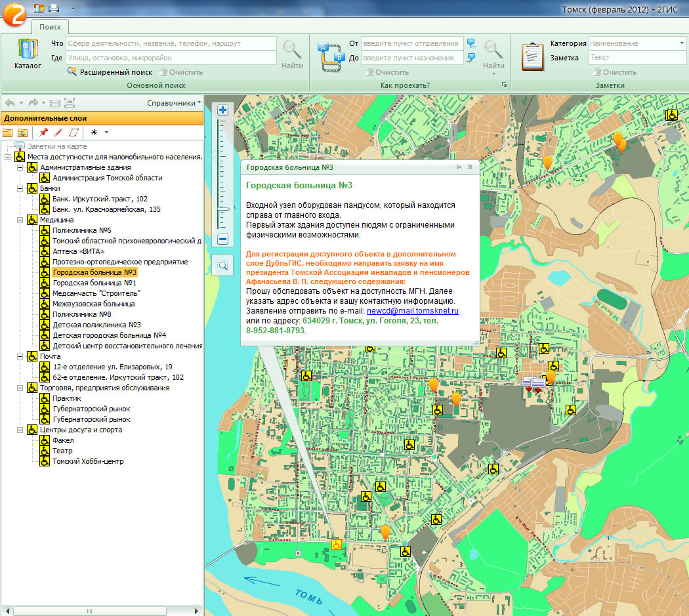Collapse the Центры досуга и спорта group
689x616 pixels.
click(20, 430)
